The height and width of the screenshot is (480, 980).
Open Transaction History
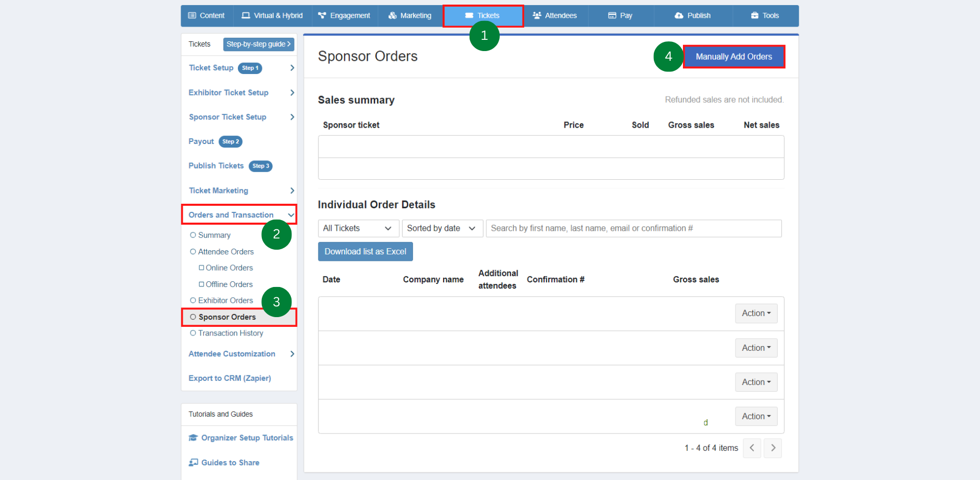pos(231,333)
